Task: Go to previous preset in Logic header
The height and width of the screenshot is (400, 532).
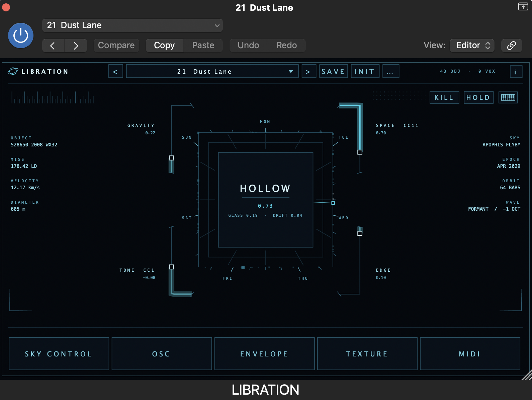Action: (x=53, y=46)
